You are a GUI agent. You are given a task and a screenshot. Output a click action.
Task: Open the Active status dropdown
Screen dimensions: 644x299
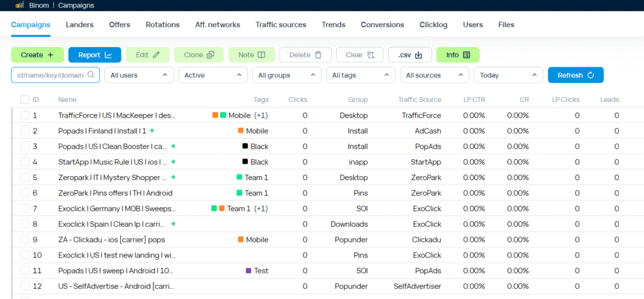tap(213, 76)
